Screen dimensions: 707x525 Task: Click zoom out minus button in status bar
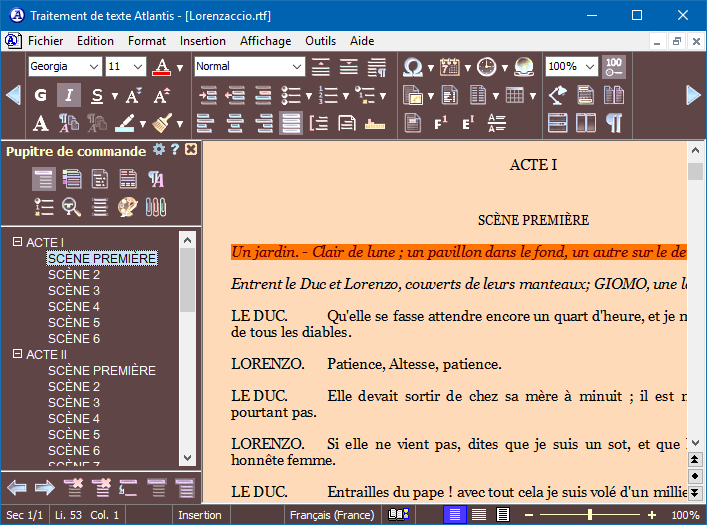(x=529, y=515)
